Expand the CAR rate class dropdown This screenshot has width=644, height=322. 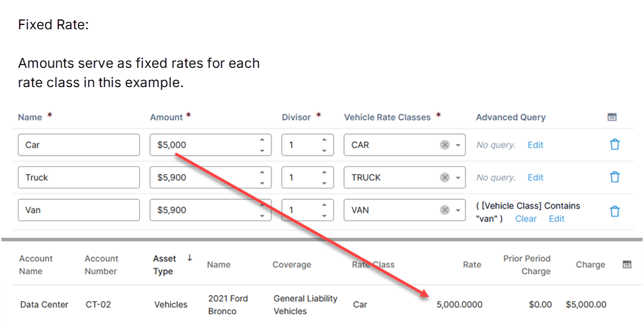(x=458, y=145)
